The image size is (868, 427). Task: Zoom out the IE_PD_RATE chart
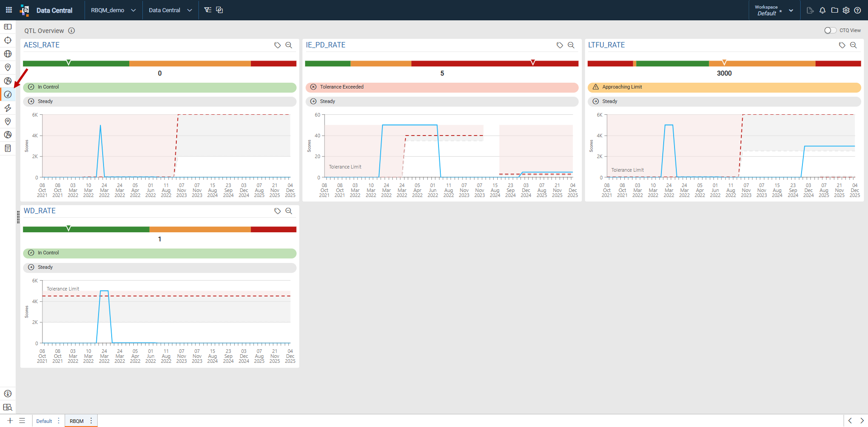tap(571, 45)
